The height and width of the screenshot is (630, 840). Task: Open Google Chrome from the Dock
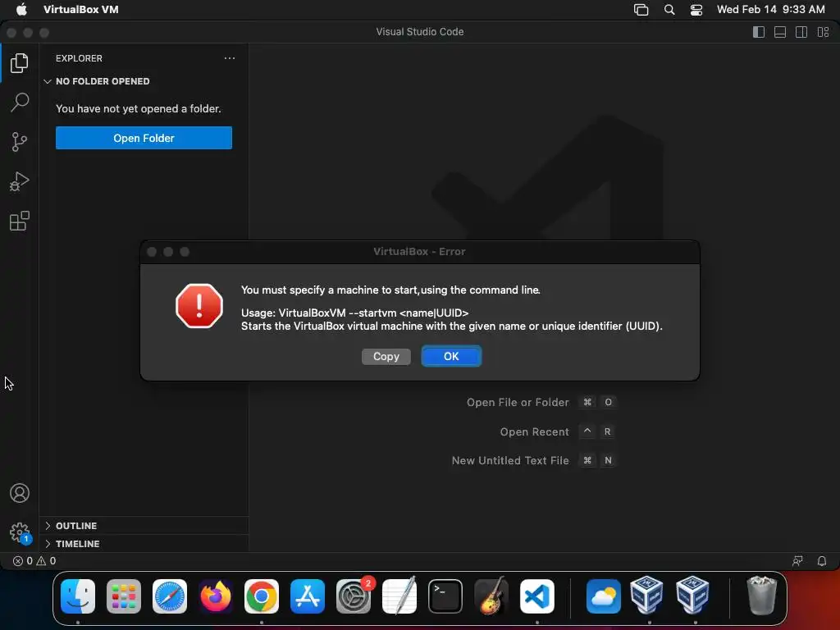tap(262, 596)
